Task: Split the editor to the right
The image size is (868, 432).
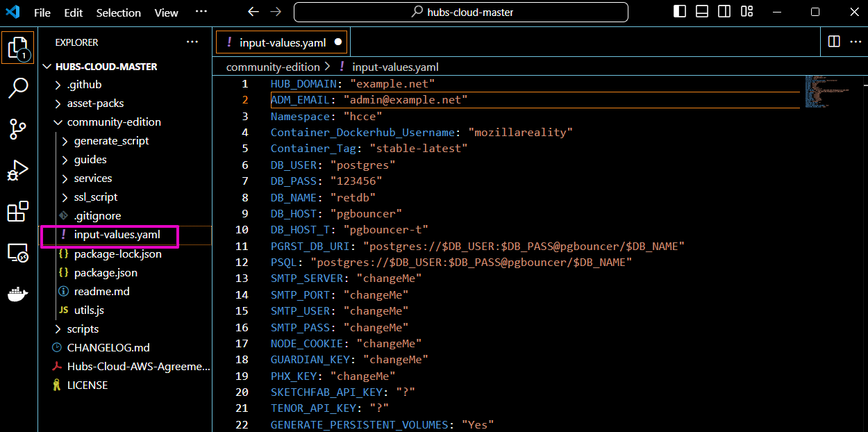Action: pyautogui.click(x=834, y=42)
